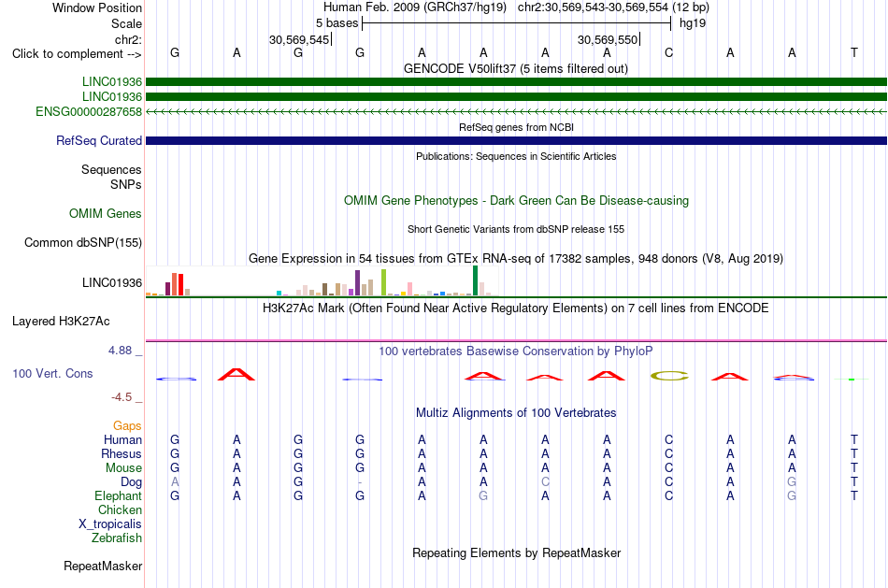Open the OMIM Gene Phenotypes track title
888x588 pixels.
point(516,201)
